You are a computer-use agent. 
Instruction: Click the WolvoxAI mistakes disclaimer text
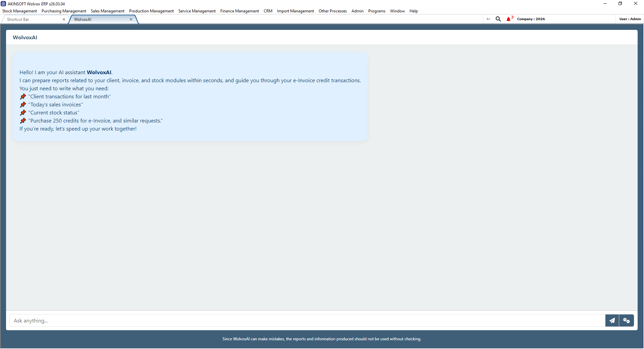pyautogui.click(x=322, y=339)
